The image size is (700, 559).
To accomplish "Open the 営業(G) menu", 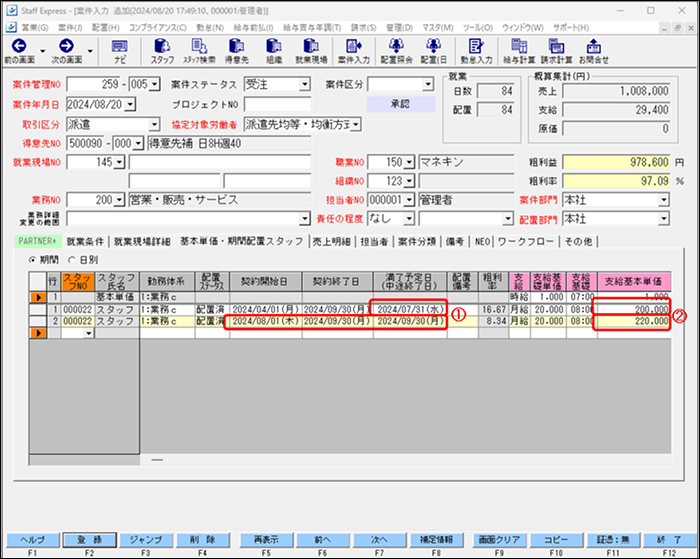I will point(35,28).
